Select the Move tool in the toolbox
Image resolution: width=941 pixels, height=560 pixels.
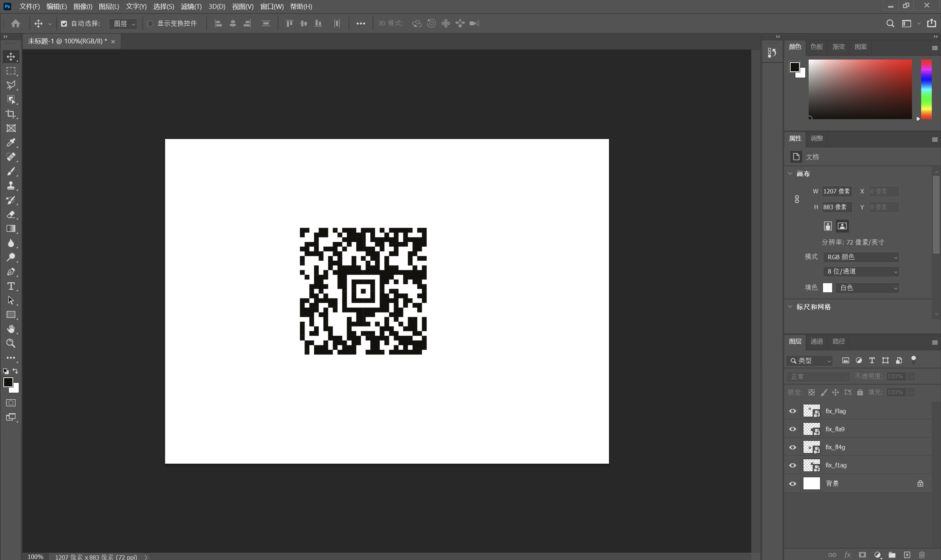click(11, 57)
